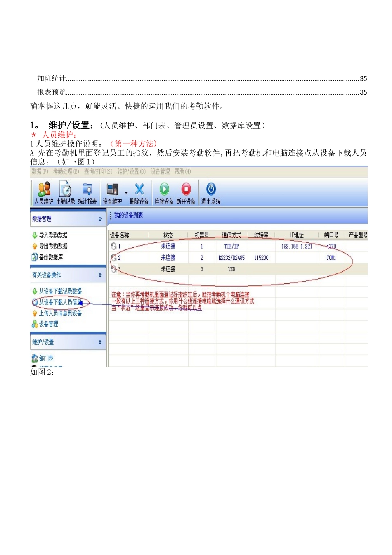Click 上传人员信息到设备 link
The width and height of the screenshot is (392, 555).
pyautogui.click(x=60, y=313)
